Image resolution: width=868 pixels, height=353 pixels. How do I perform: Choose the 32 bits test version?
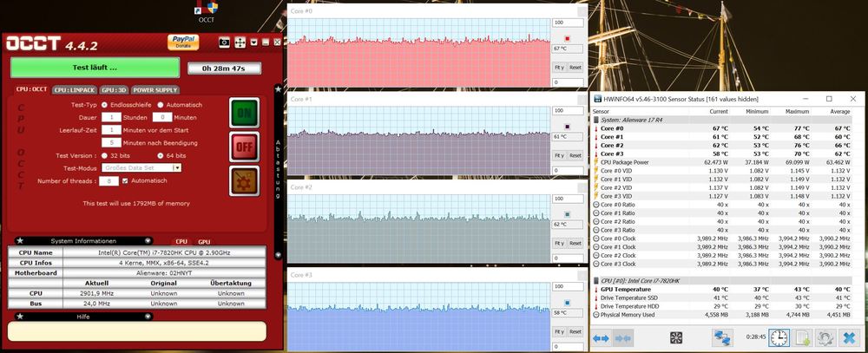pyautogui.click(x=105, y=155)
